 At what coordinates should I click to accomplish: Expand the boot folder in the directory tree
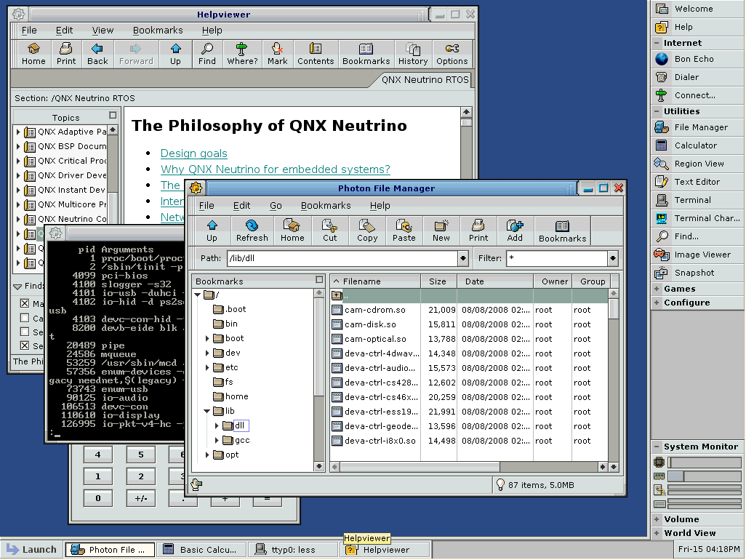(208, 338)
